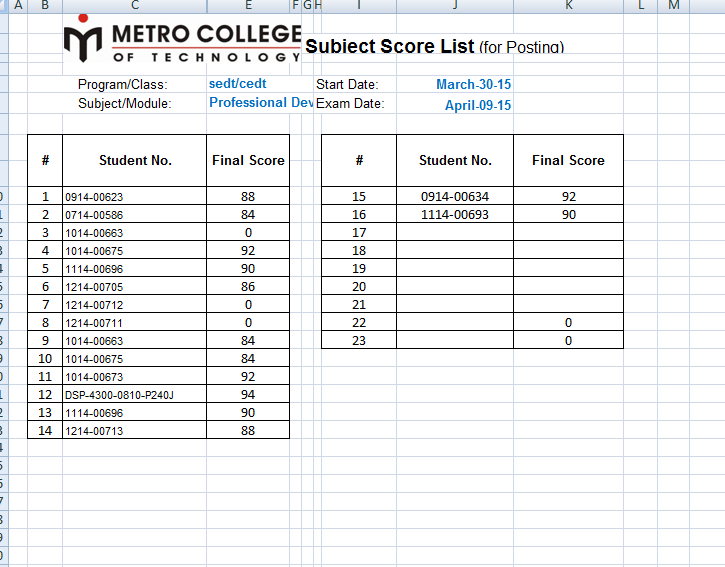Click score 86 in row 6

[x=248, y=287]
